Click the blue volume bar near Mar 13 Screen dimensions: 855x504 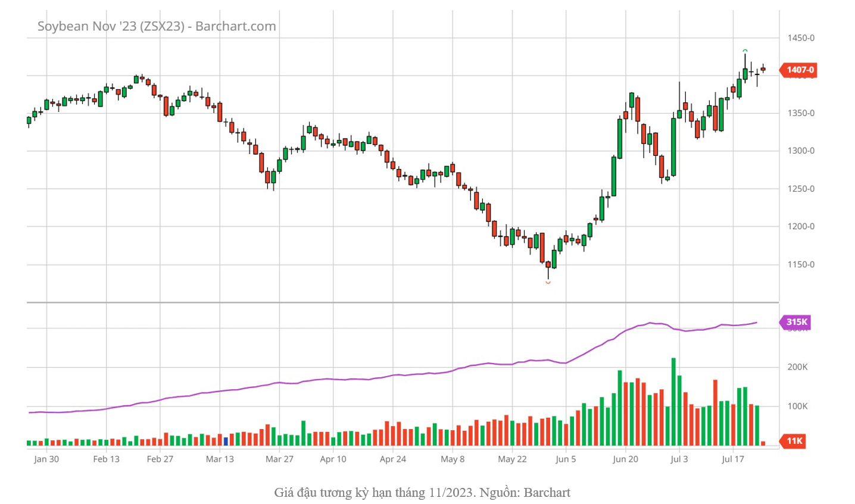click(x=226, y=441)
